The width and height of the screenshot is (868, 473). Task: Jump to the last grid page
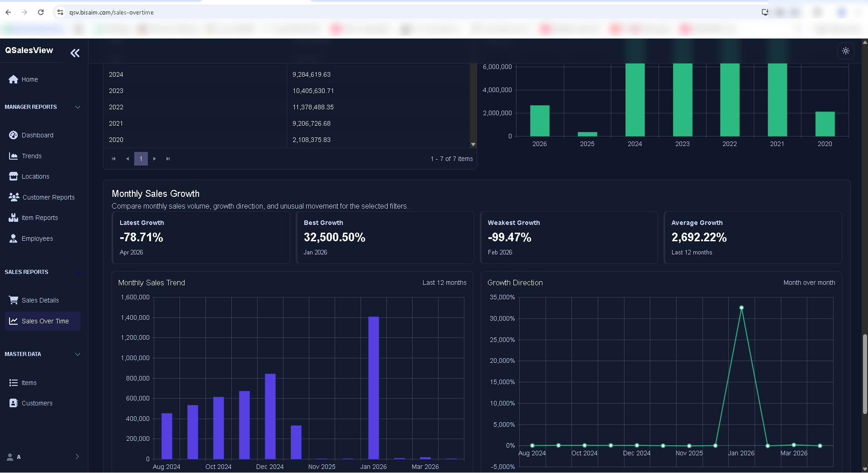168,159
